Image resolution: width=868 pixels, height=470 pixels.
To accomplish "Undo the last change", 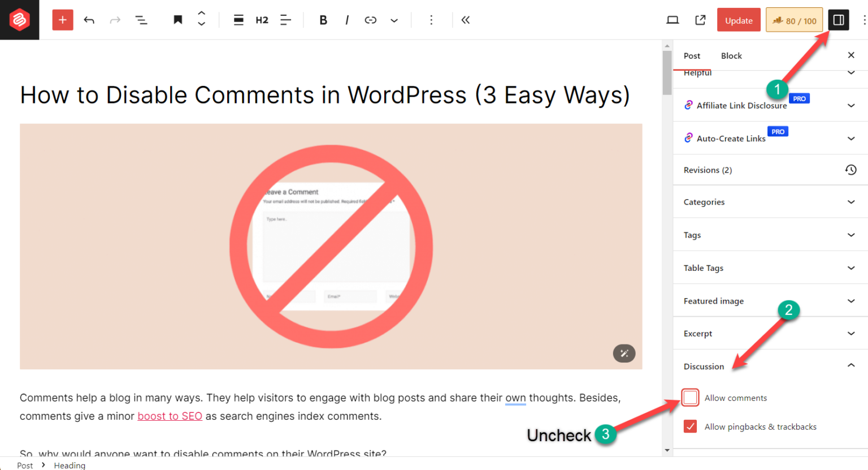I will (x=89, y=19).
